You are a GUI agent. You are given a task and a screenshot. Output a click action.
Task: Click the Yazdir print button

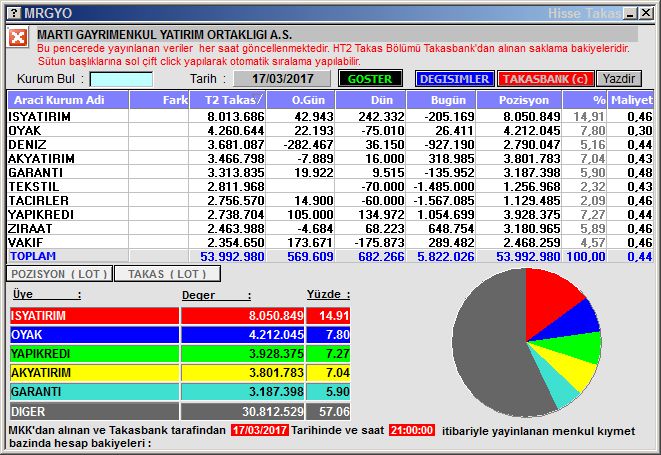click(619, 79)
